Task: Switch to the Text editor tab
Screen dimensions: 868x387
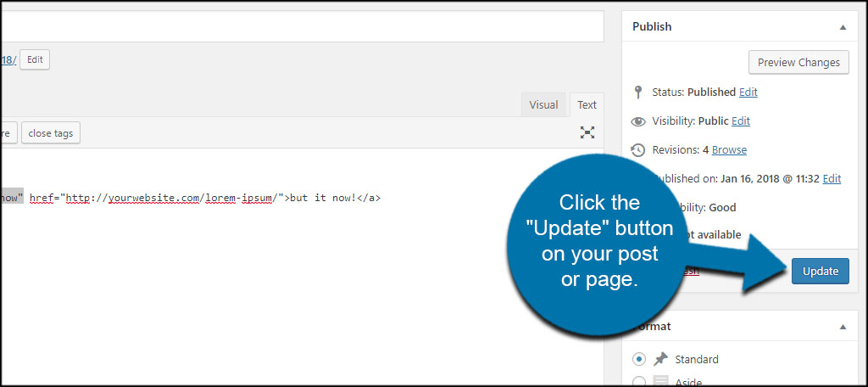Action: point(587,104)
